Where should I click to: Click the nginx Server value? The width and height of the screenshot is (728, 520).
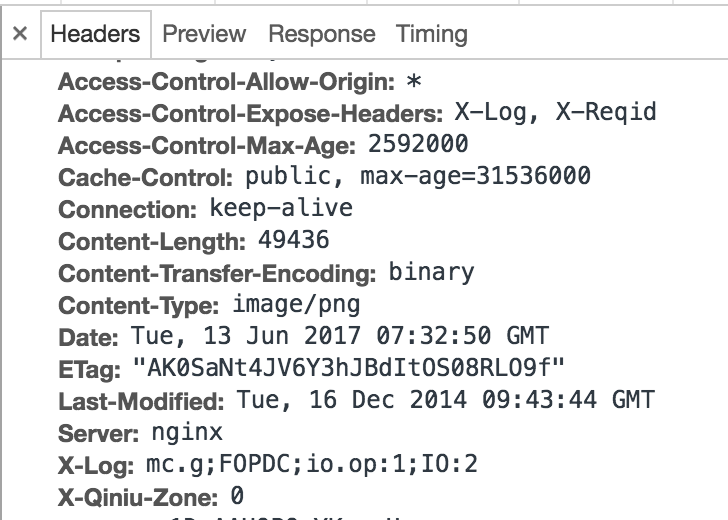click(187, 433)
